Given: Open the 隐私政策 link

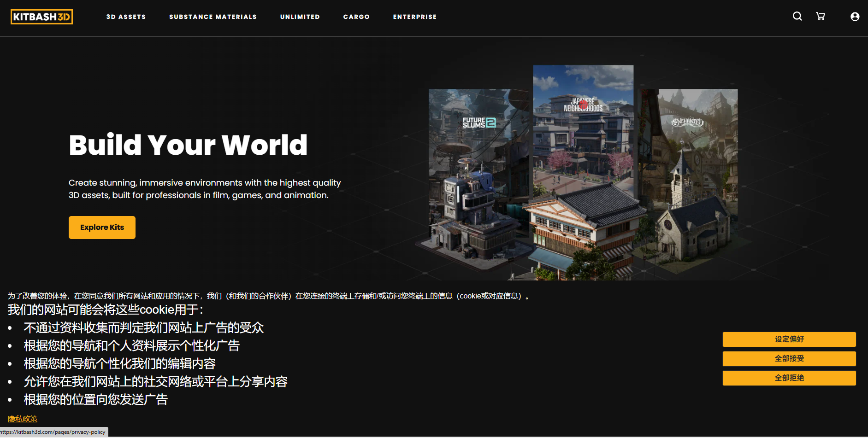Looking at the screenshot, I should 23,419.
